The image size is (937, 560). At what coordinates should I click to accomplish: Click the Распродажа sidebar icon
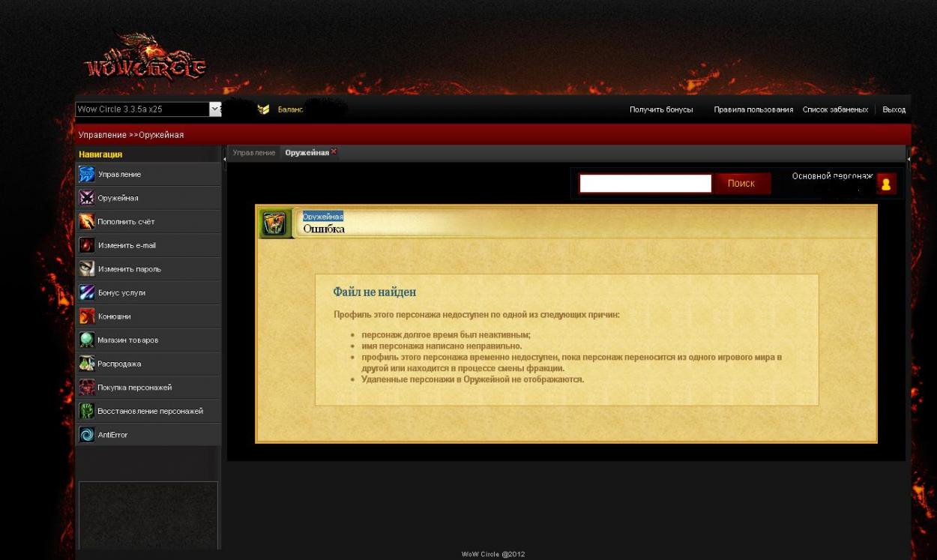[87, 364]
